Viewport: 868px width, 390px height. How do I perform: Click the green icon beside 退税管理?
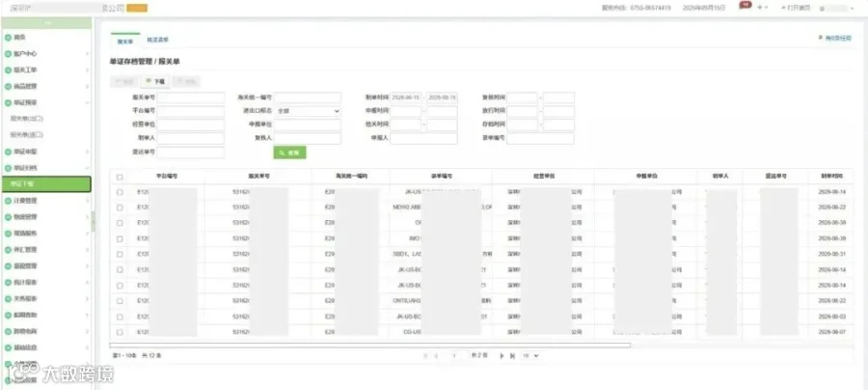tap(8, 265)
